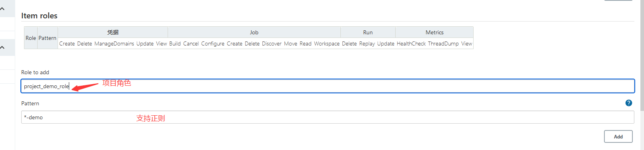The width and height of the screenshot is (644, 150).
Task: Click View under the Metrics group
Action: (466, 43)
